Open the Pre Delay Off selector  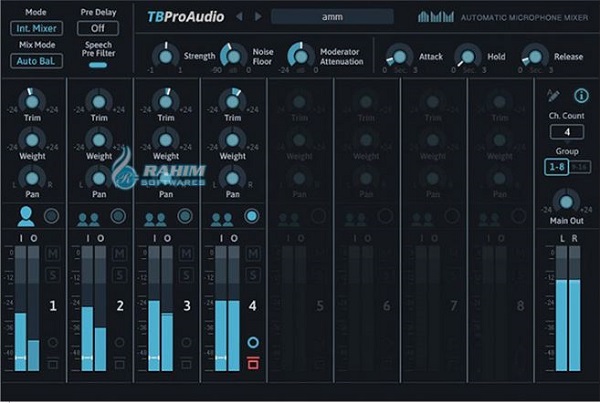click(98, 28)
